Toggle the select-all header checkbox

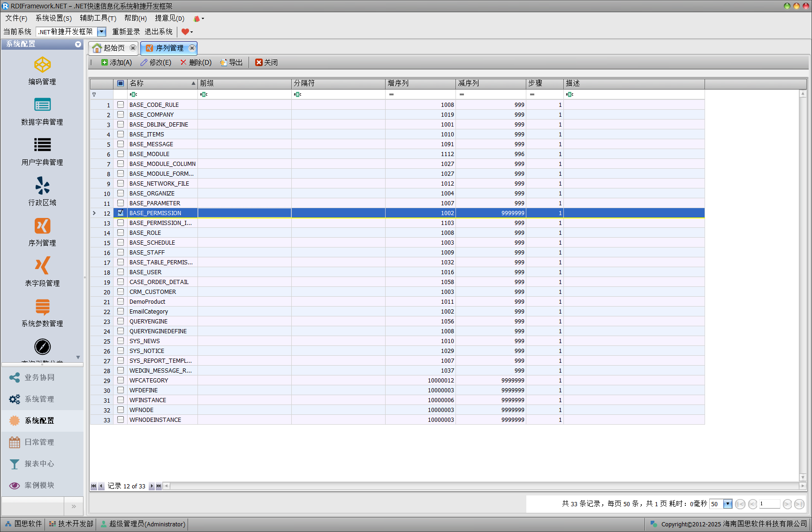pyautogui.click(x=121, y=83)
